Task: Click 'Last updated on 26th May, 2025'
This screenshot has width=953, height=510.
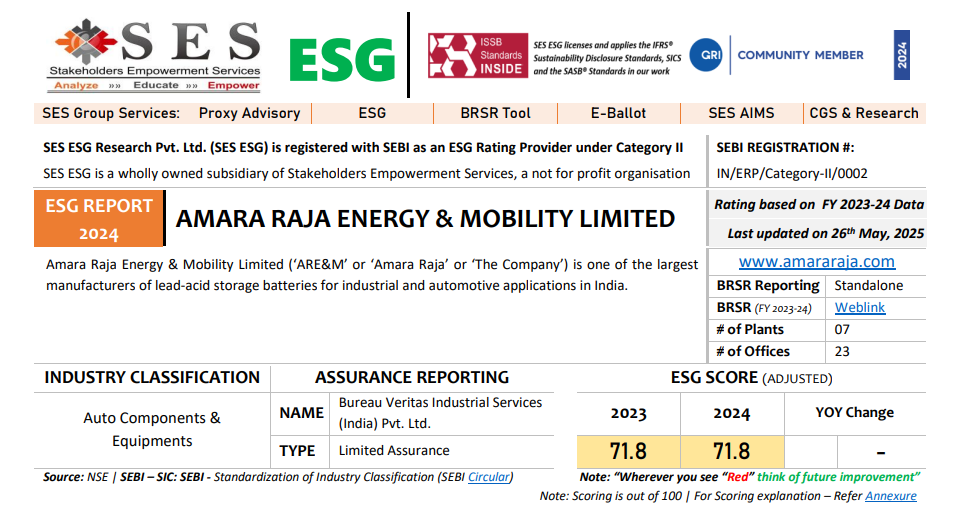Action: [x=825, y=233]
